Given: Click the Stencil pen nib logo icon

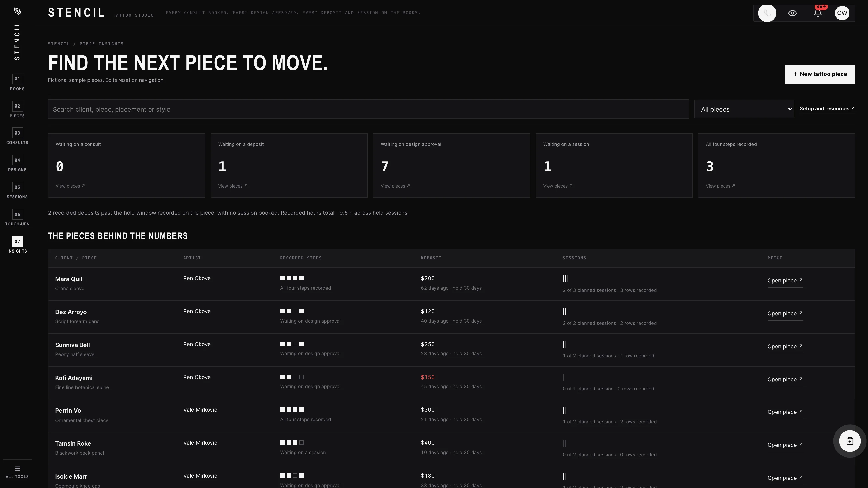Looking at the screenshot, I should tap(18, 12).
